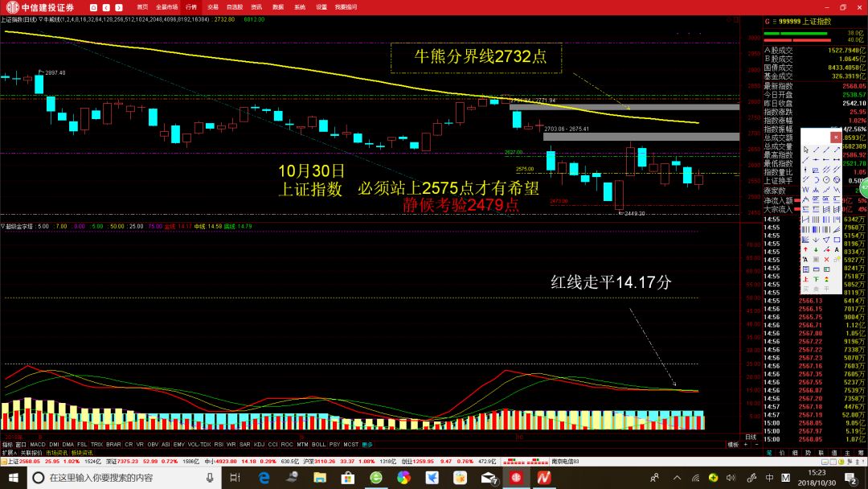The width and height of the screenshot is (868, 489).
Task: Click the green 下 marker in toolbox
Action: click(816, 279)
